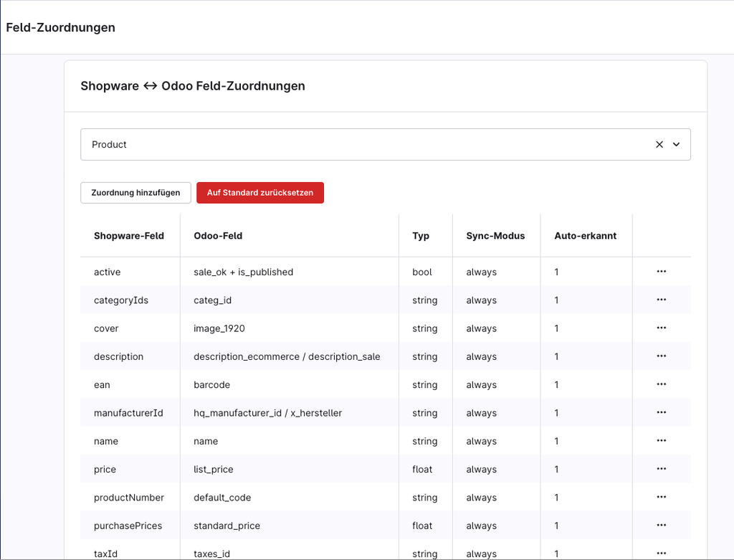Screen dimensions: 734x560
Task: Click Shopware ↔ Odoo Feld-Zuordnungen heading
Action: (193, 86)
